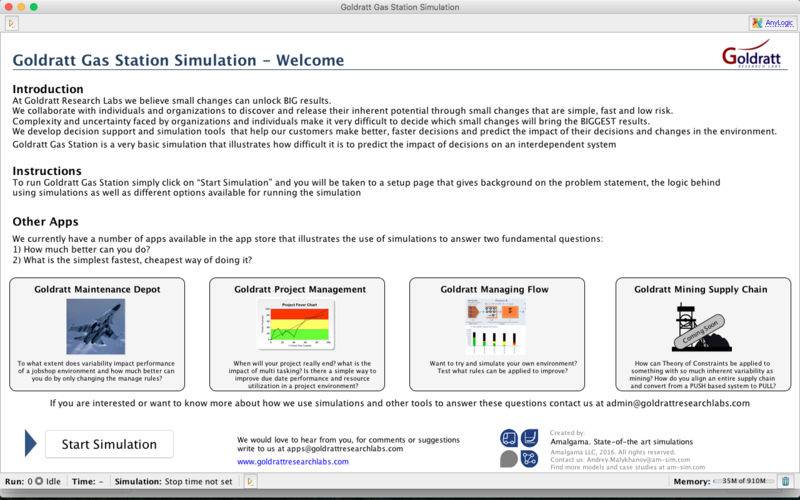Click the Mining Supply Chain description text
Viewport: 800px width, 500px height.
(x=704, y=374)
